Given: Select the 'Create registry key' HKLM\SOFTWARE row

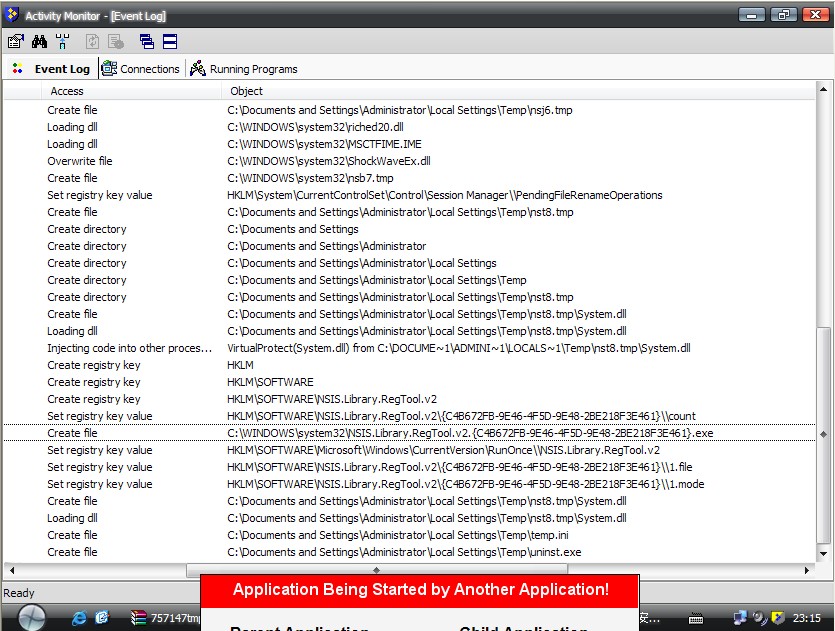Looking at the screenshot, I should click(x=409, y=382).
